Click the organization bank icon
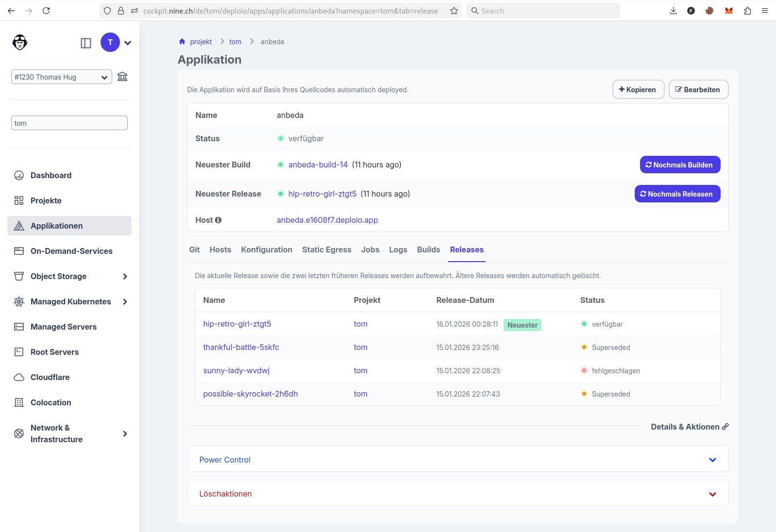 tap(122, 77)
